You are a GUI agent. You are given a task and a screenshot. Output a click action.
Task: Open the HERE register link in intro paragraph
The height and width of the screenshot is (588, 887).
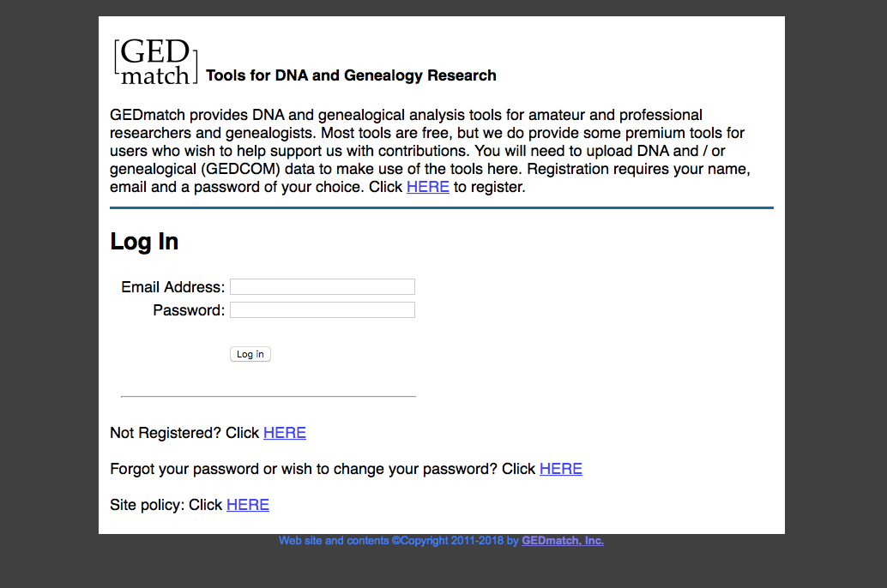click(428, 187)
